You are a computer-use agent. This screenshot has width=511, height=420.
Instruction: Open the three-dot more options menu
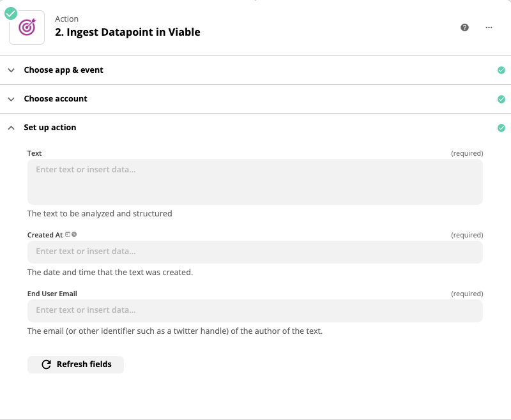point(489,27)
